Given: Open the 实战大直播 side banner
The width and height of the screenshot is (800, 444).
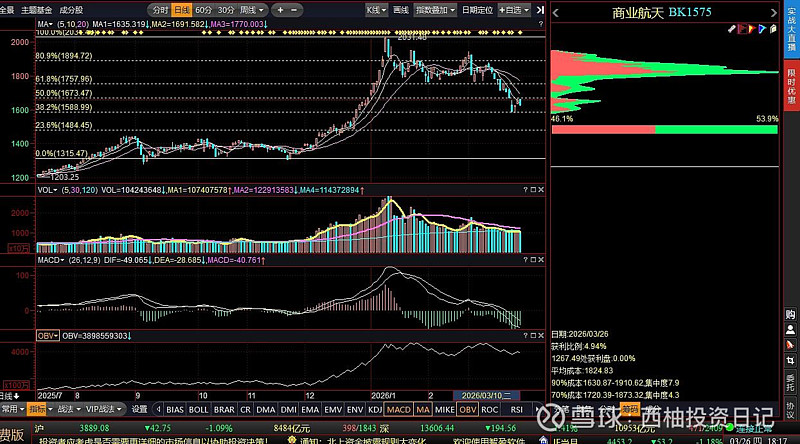Looking at the screenshot, I should pos(791,27).
